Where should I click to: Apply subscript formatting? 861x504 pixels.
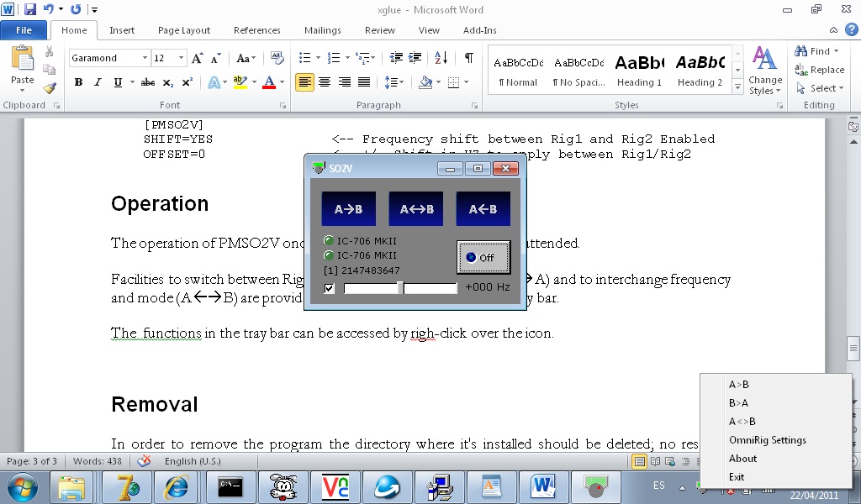tap(167, 82)
